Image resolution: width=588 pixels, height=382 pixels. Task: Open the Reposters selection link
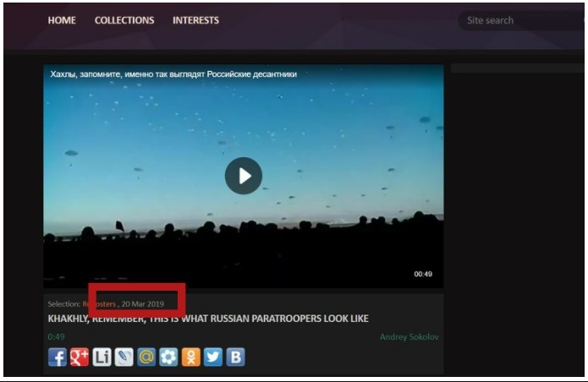point(99,303)
